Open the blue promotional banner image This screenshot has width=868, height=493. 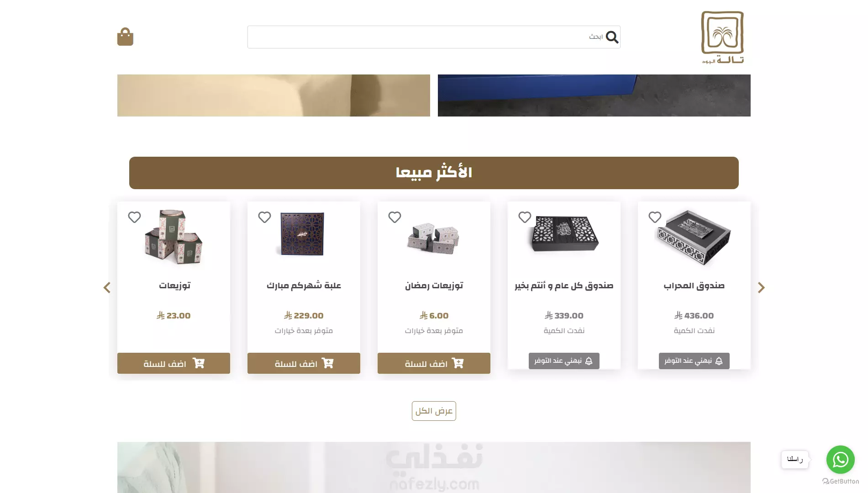(x=594, y=95)
